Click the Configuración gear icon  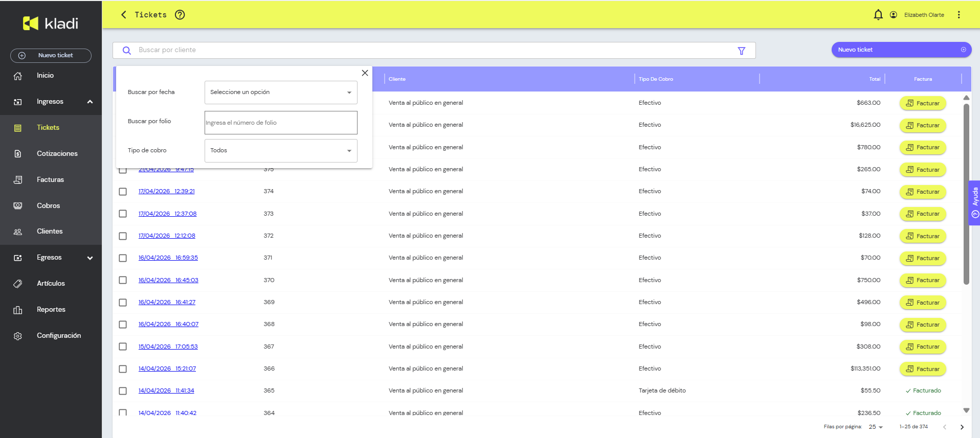coord(18,336)
